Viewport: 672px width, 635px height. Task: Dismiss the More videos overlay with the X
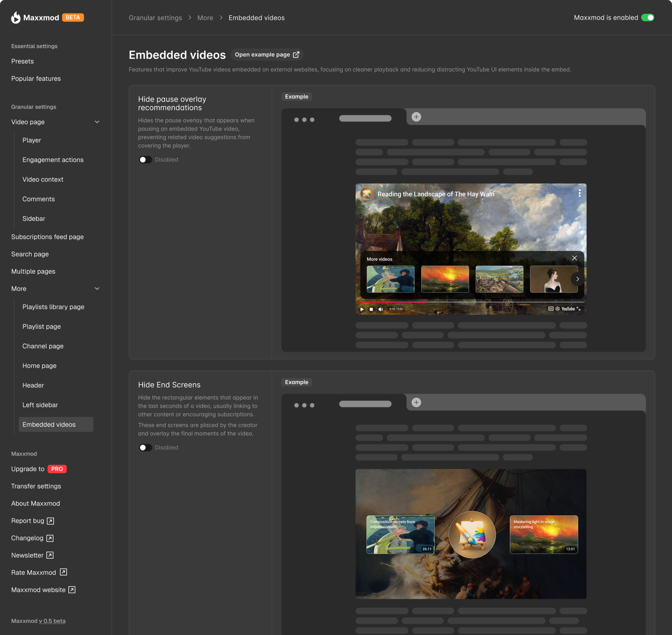[575, 258]
